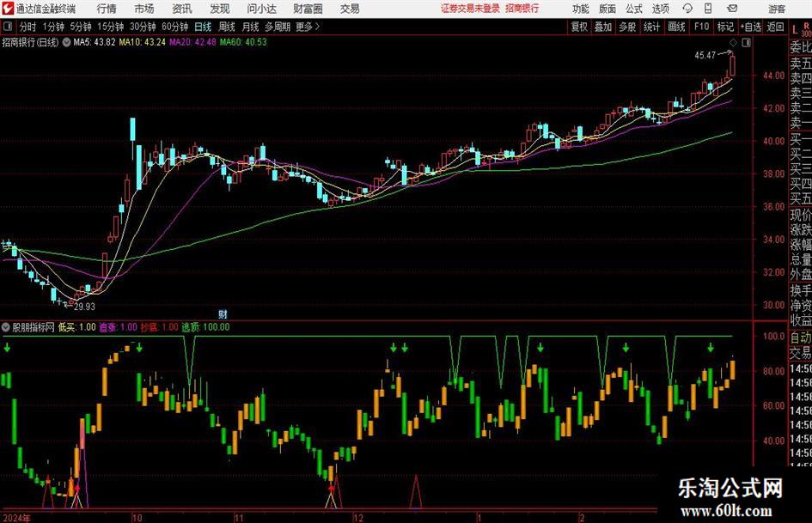Click the 画线 drawing toolbar button
The image size is (812, 523).
[x=676, y=27]
